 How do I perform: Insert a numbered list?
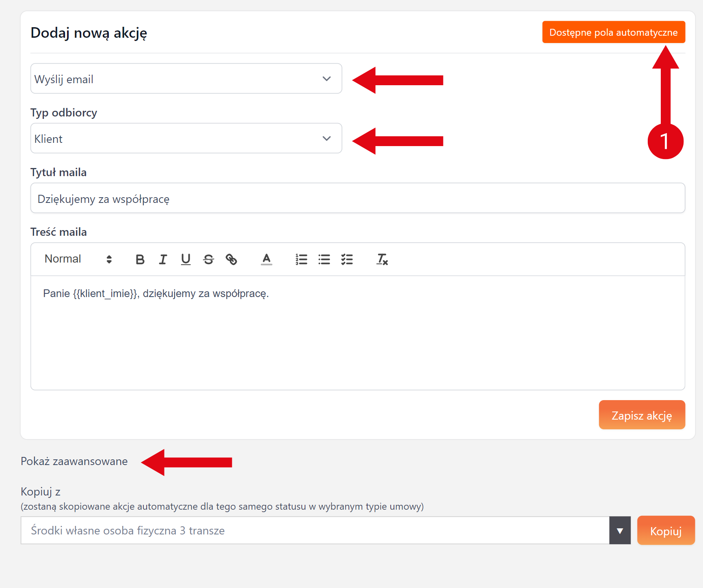[x=301, y=259]
